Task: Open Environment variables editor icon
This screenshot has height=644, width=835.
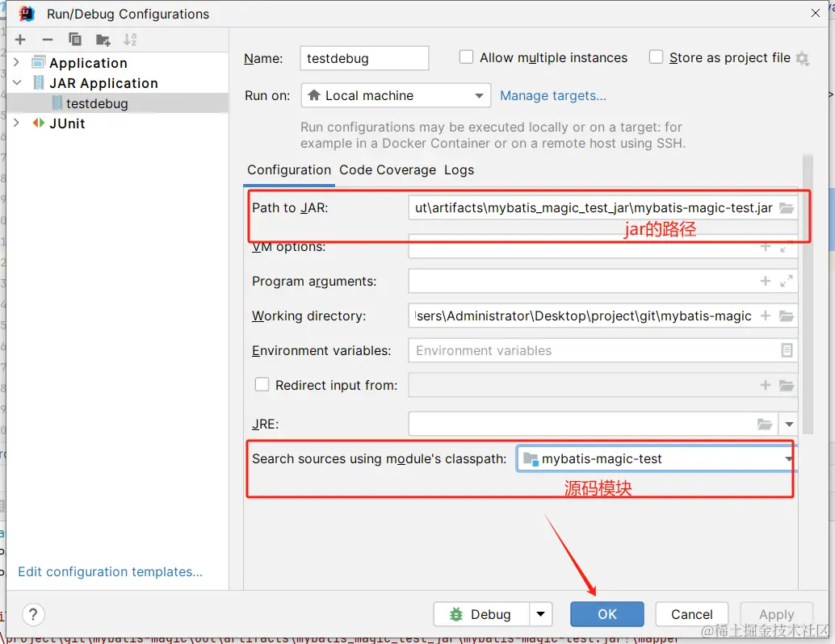Action: click(x=787, y=351)
